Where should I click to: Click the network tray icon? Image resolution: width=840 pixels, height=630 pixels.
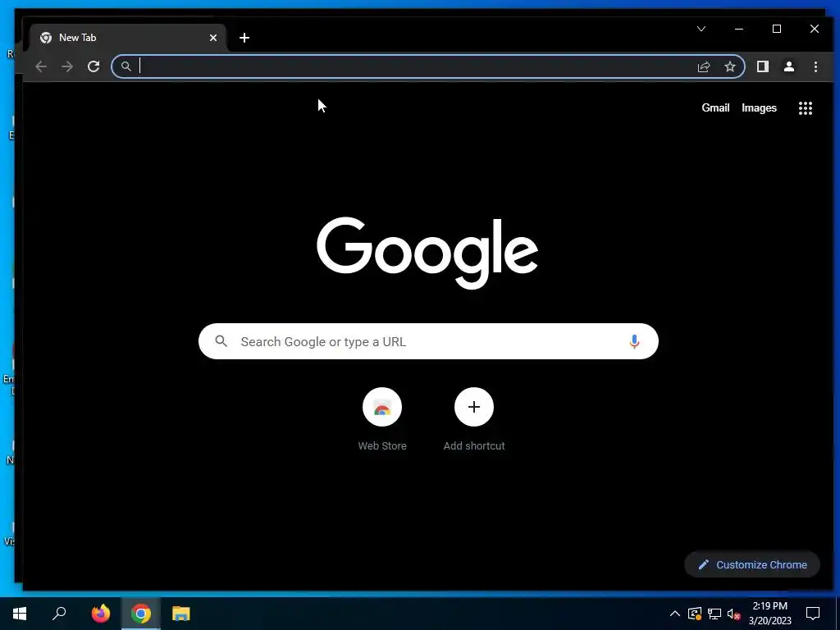714,614
